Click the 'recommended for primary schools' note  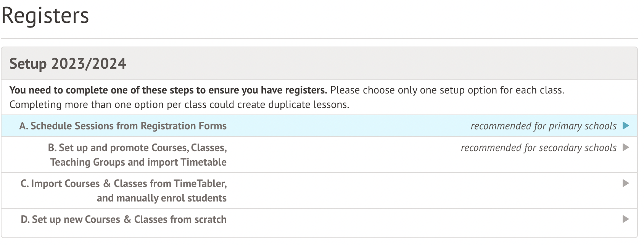[543, 126]
